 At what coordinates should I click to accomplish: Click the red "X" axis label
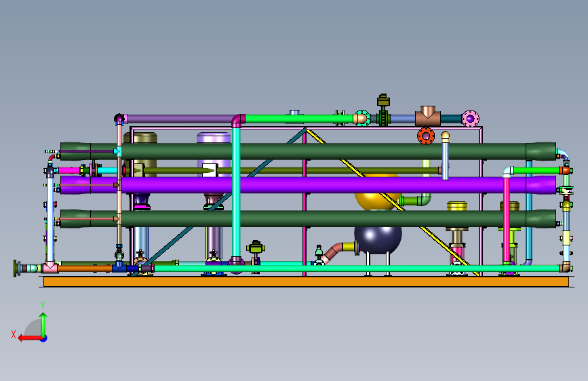click(x=14, y=334)
